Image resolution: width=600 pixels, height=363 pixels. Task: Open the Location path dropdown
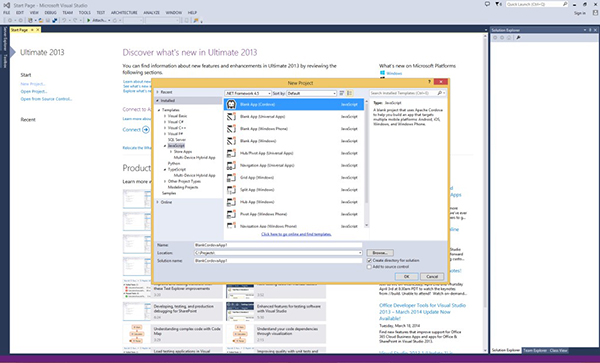click(x=360, y=253)
